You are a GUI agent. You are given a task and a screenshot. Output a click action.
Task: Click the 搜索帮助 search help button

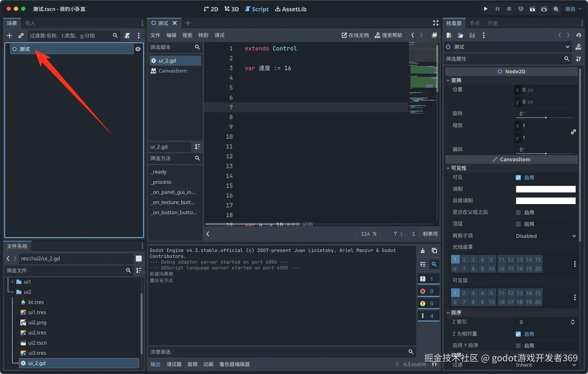tap(389, 35)
